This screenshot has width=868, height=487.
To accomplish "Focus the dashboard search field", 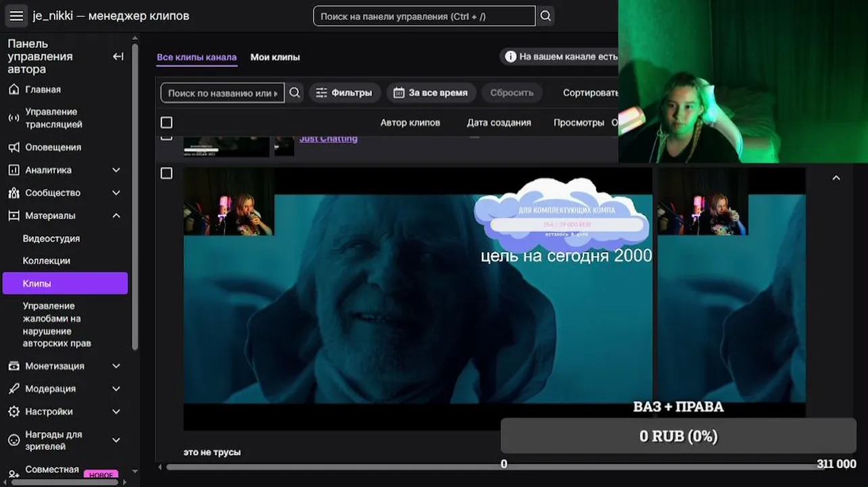I will pos(425,16).
